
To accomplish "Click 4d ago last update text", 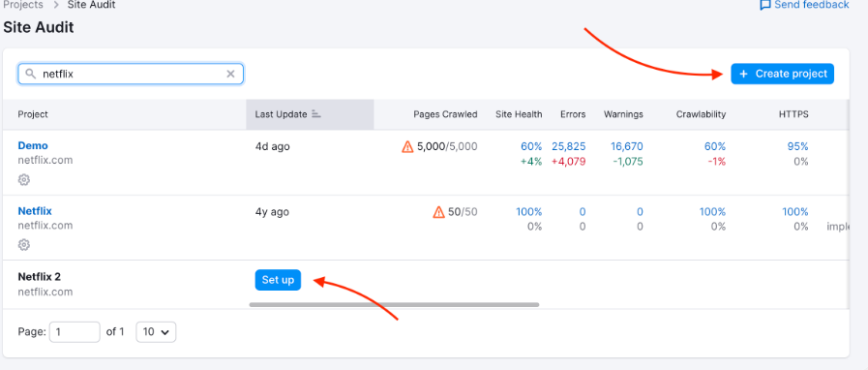I will point(272,147).
